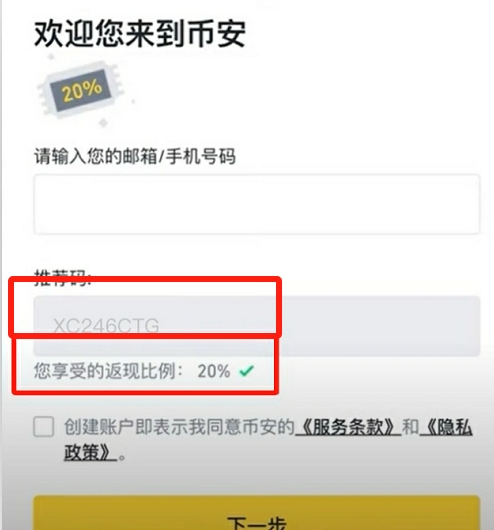Click the 推荐码 label above the field
The width and height of the screenshot is (494, 530).
pos(63,278)
